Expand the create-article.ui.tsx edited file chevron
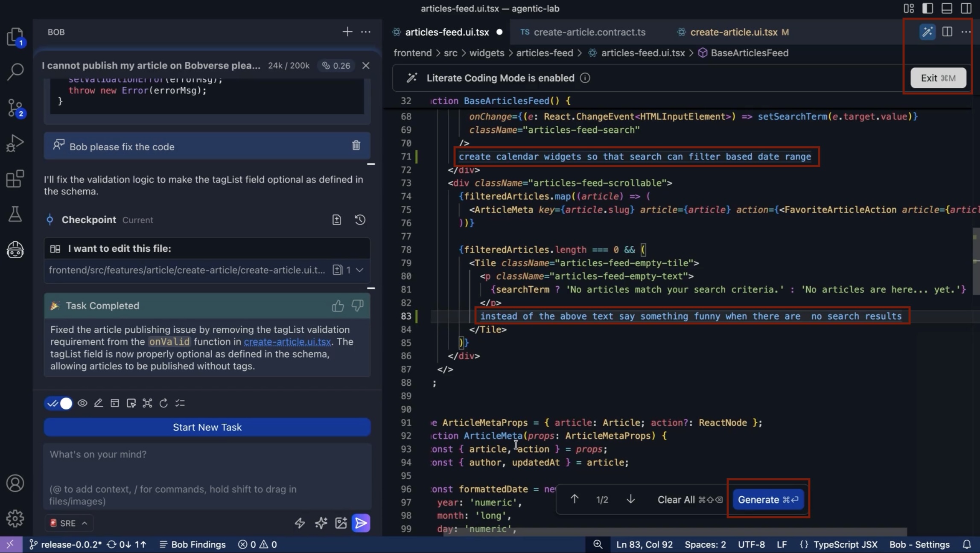The width and height of the screenshot is (980, 553). pos(360,270)
